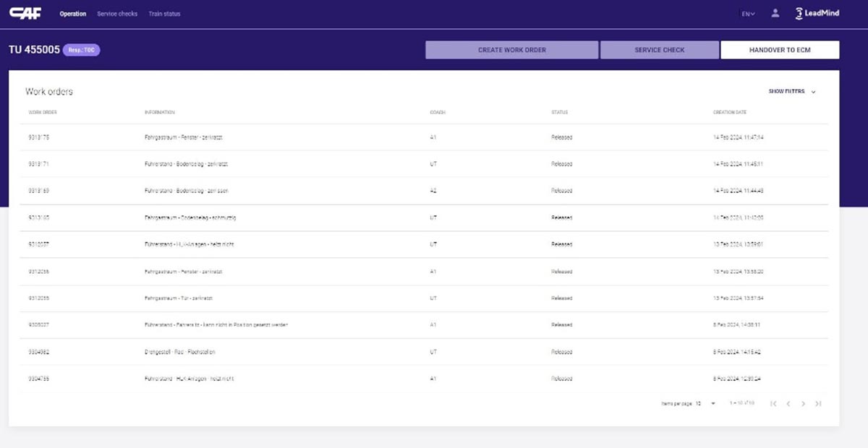This screenshot has height=448, width=868.
Task: Click the Service Check button
Action: (x=660, y=50)
